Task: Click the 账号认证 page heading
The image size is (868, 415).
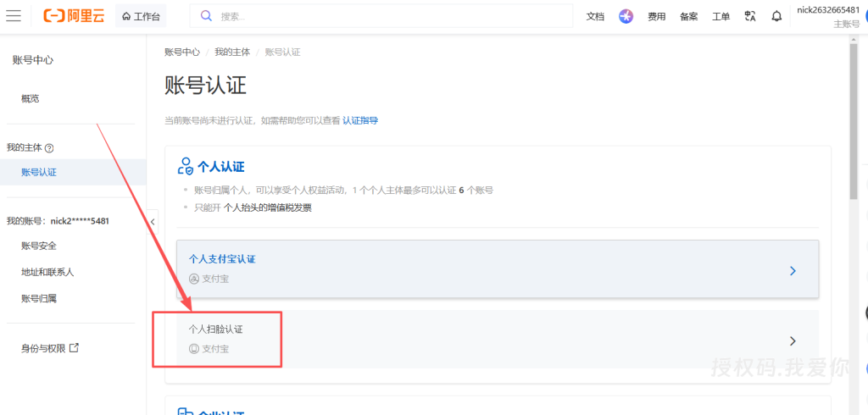Action: click(205, 86)
